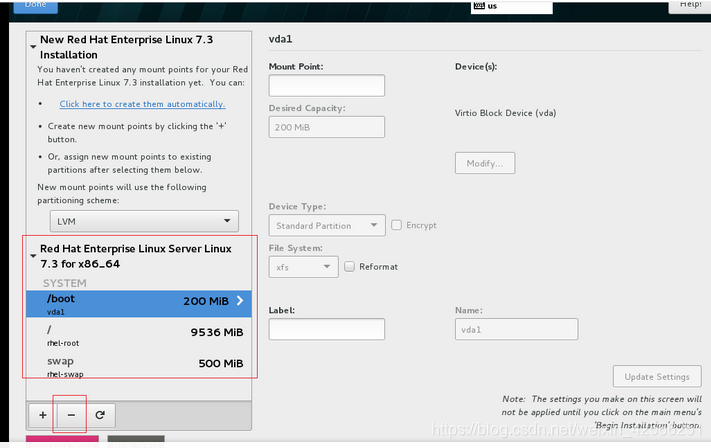Collapse the New Red Hat Enterprise Linux 7.3 Installation section

pyautogui.click(x=33, y=47)
